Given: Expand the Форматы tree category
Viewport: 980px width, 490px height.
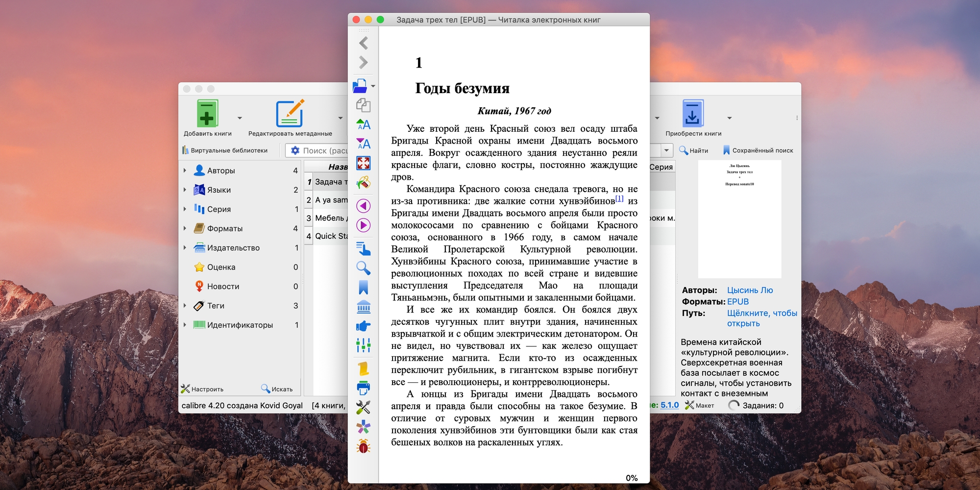Looking at the screenshot, I should coord(185,228).
